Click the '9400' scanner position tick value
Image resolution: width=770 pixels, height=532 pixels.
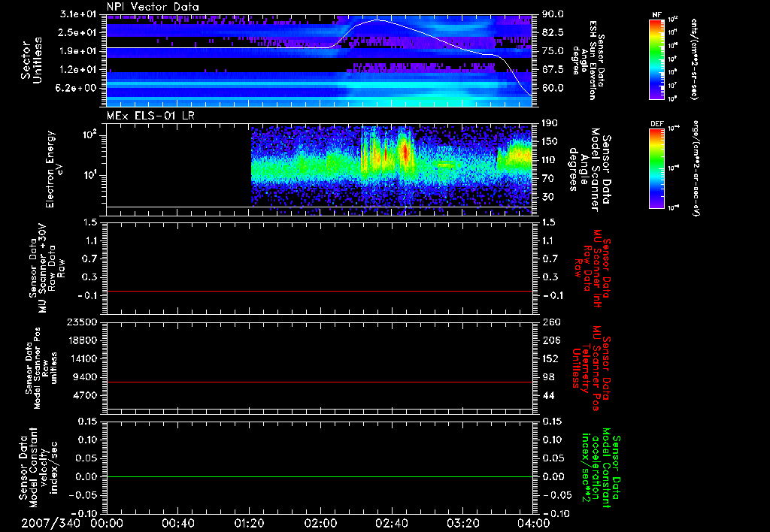click(x=86, y=377)
